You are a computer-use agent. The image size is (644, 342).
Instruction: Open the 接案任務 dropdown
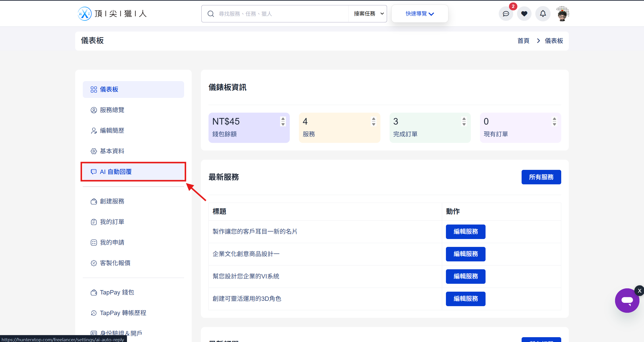click(368, 14)
